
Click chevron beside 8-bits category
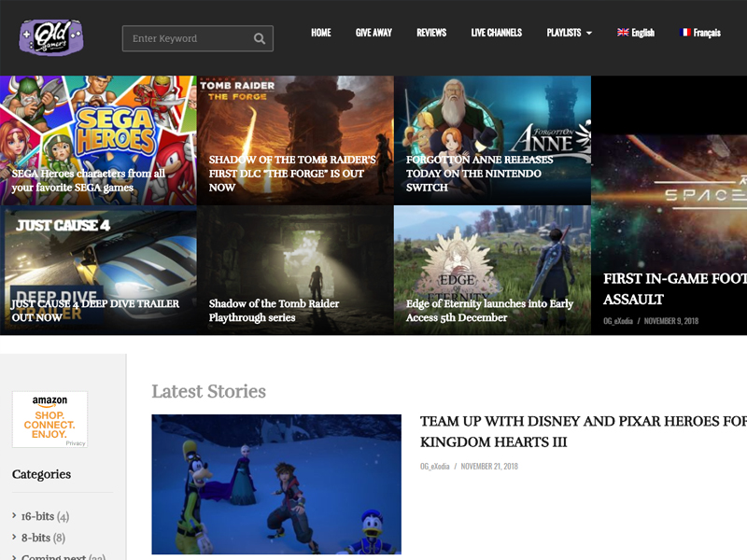(14, 537)
